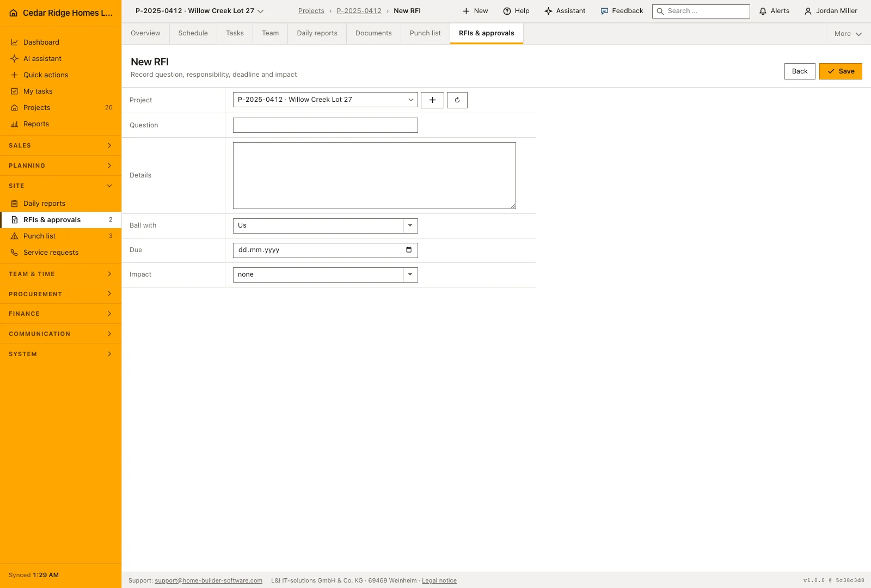Open Daily reports under Site in sidebar
The image size is (871, 588).
pyautogui.click(x=60, y=204)
